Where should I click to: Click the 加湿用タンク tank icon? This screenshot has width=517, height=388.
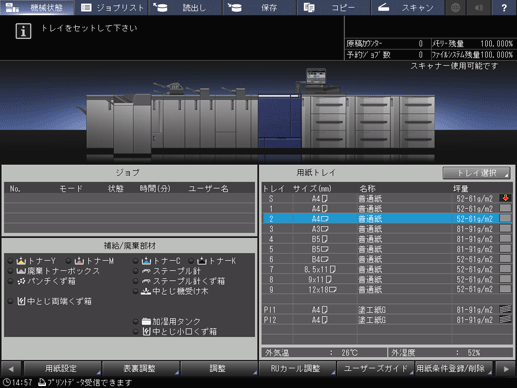point(146,321)
